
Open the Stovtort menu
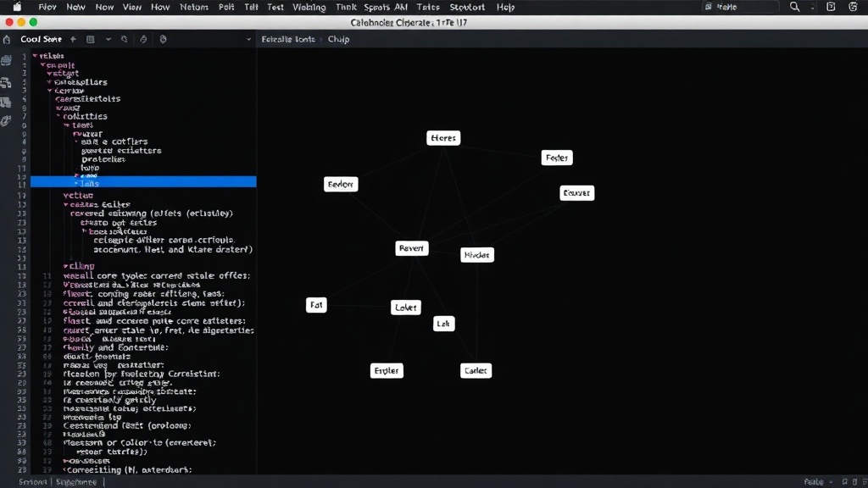click(467, 7)
